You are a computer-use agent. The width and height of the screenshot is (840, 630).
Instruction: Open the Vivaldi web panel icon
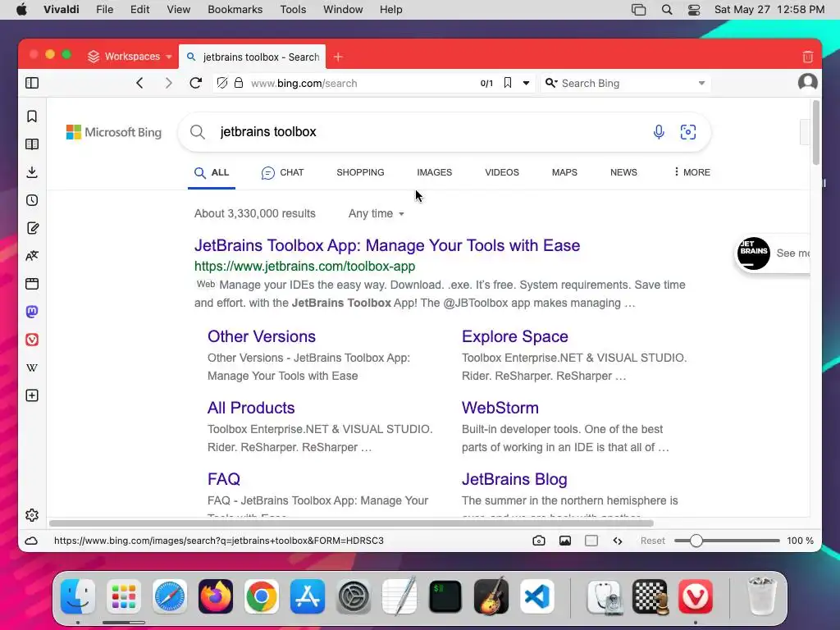coord(32,340)
